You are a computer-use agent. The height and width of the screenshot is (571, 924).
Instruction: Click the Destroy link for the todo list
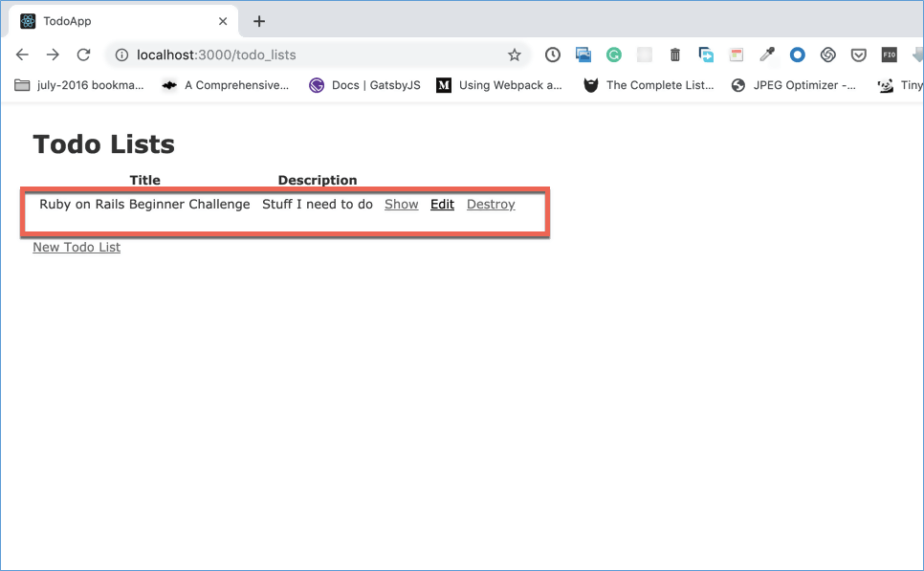[491, 204]
